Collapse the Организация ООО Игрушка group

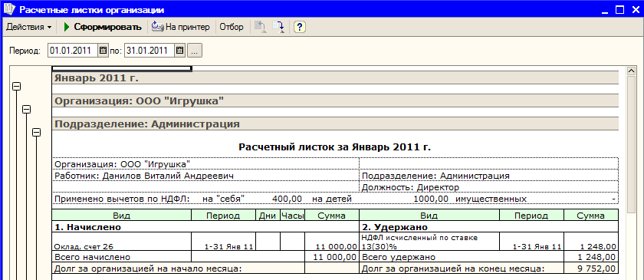click(26, 110)
